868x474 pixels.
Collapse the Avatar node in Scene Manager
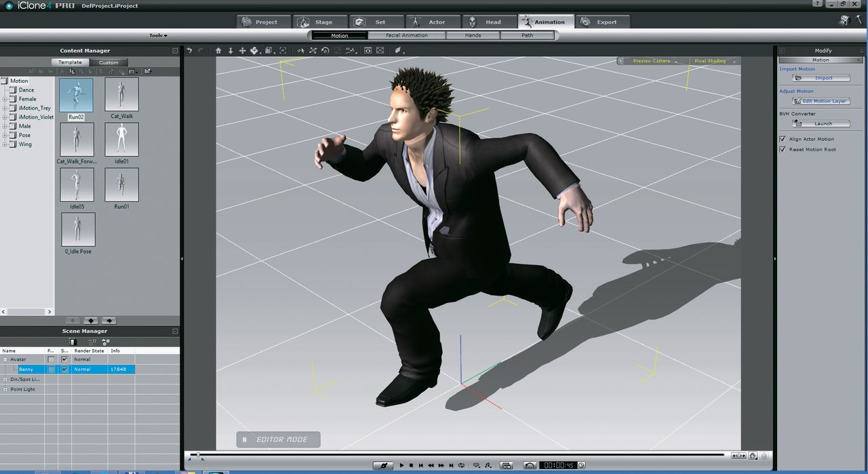coord(5,359)
